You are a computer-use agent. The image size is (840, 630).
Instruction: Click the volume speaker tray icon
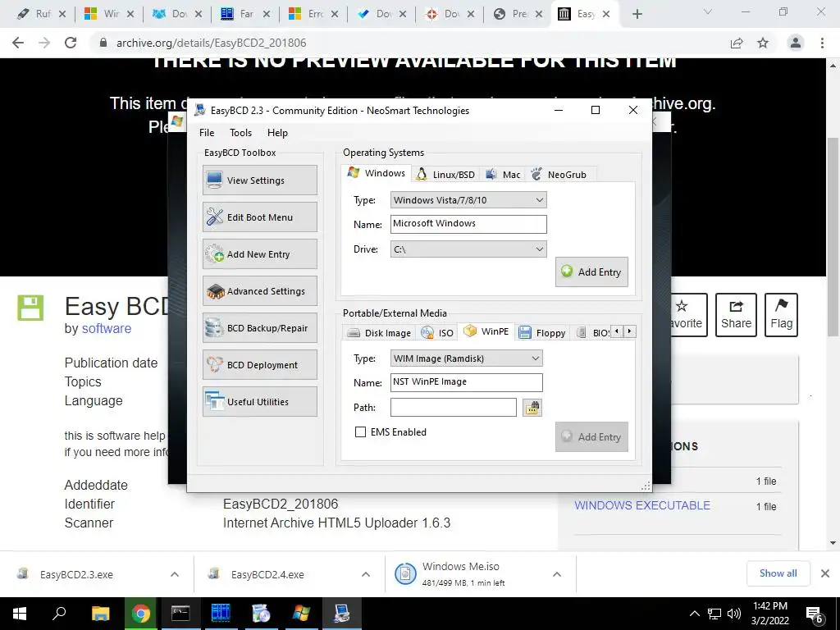pyautogui.click(x=734, y=614)
